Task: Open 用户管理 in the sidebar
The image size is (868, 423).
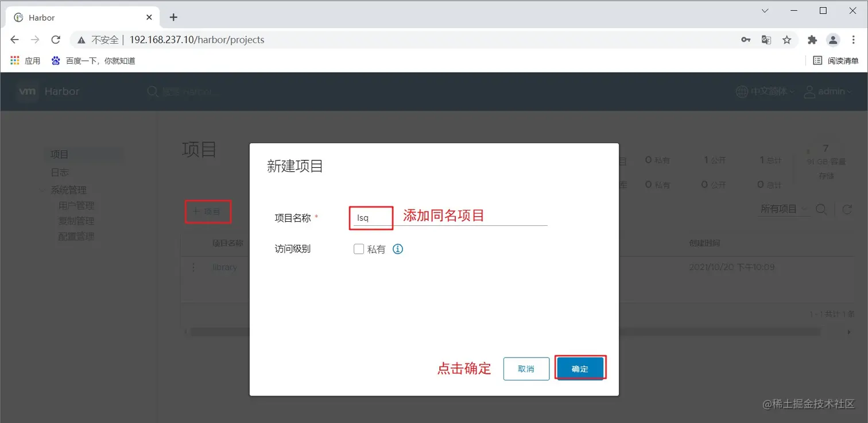Action: coord(76,205)
